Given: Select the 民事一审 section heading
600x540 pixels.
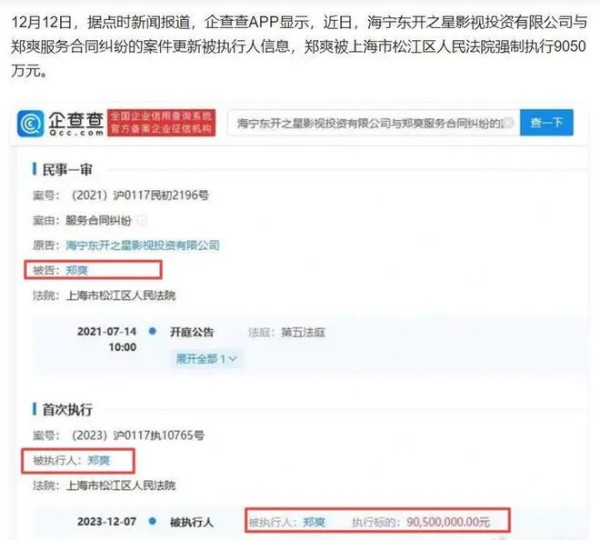Looking at the screenshot, I should point(67,170).
